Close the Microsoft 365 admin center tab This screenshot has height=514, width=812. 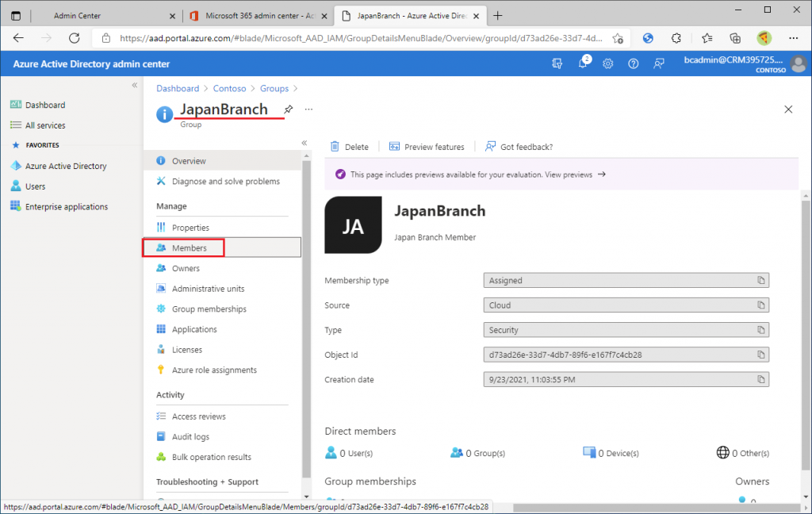[x=324, y=16]
